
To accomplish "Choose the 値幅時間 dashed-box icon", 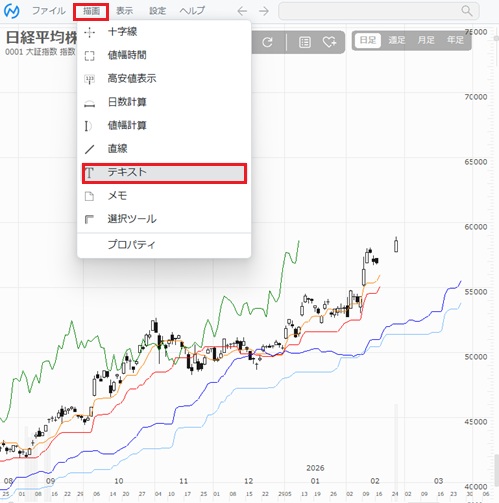I will pyautogui.click(x=89, y=56).
